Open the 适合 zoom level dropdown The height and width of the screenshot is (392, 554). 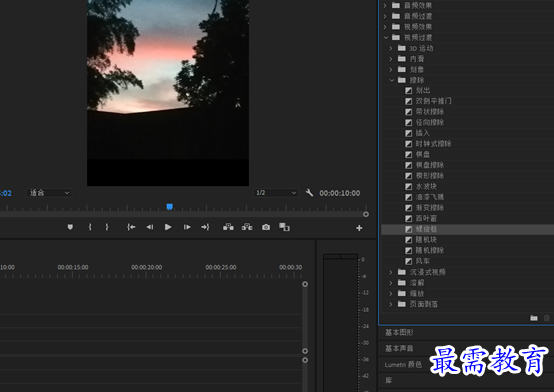coord(49,193)
